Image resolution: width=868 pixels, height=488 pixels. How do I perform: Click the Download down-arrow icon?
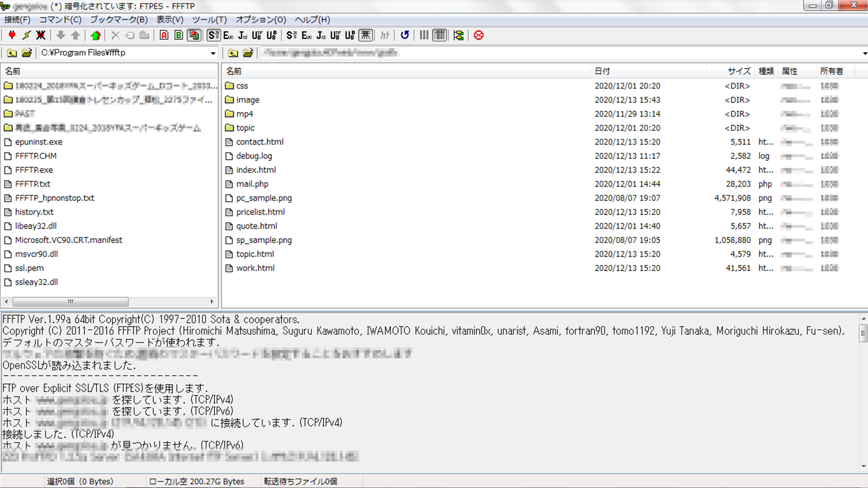click(x=61, y=35)
